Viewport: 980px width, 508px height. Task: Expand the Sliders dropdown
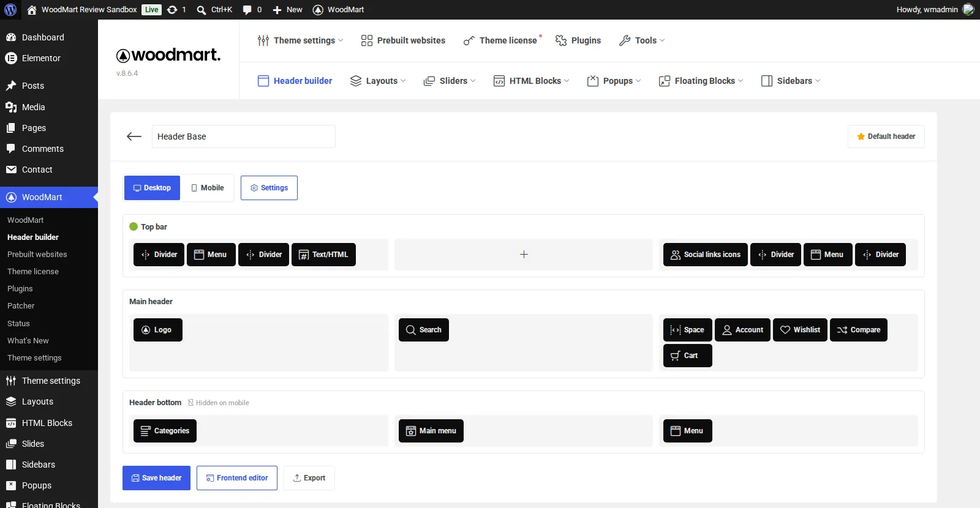449,81
